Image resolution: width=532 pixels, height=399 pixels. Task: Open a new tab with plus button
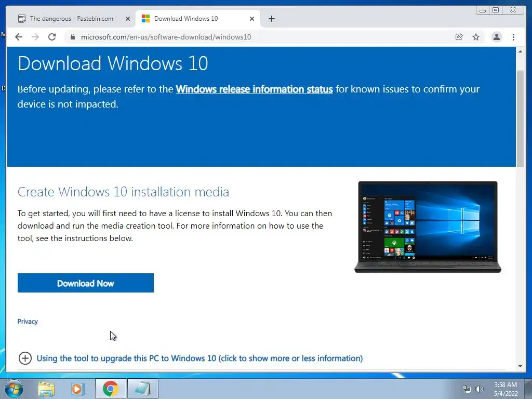pyautogui.click(x=271, y=19)
